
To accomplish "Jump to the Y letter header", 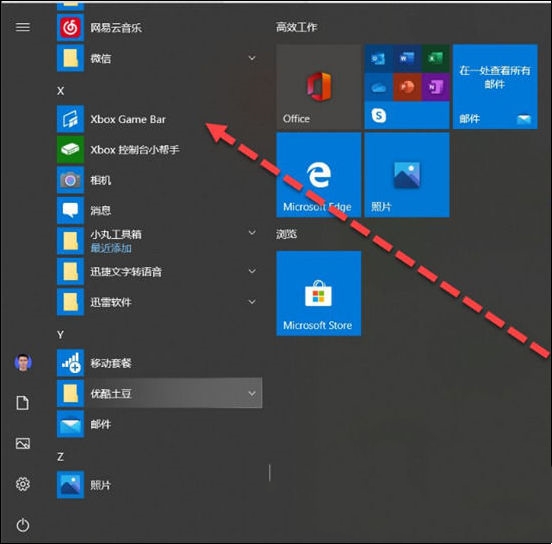I will (x=61, y=334).
